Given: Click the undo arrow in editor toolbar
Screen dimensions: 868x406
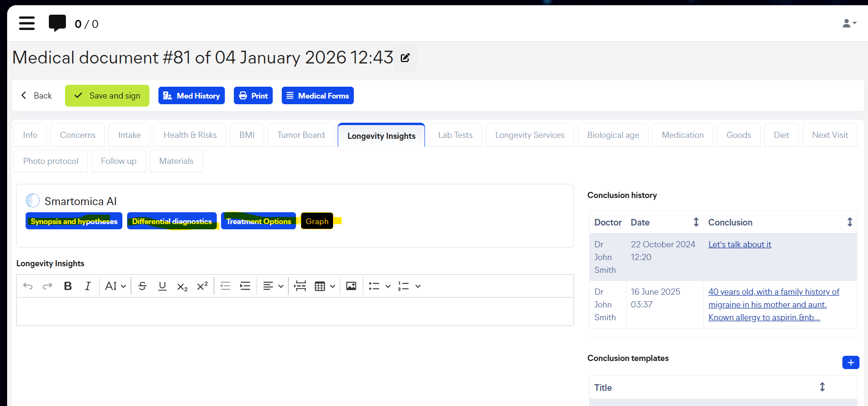Looking at the screenshot, I should pos(28,286).
